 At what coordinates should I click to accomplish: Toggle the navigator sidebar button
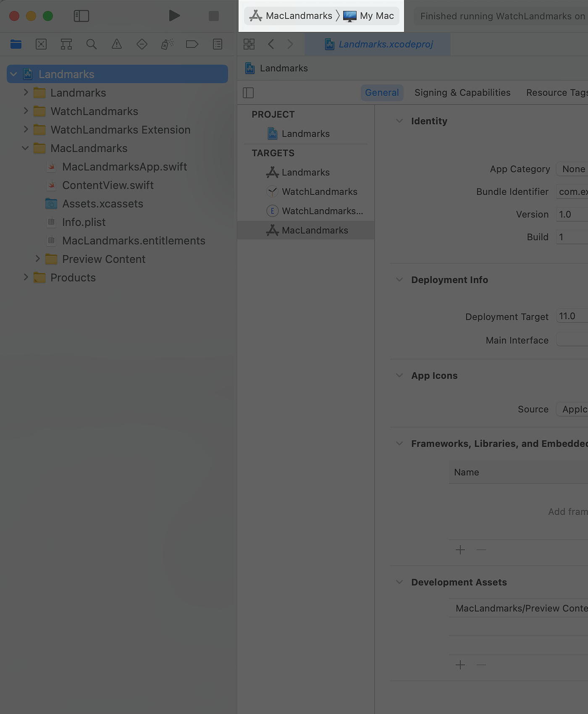coord(81,16)
